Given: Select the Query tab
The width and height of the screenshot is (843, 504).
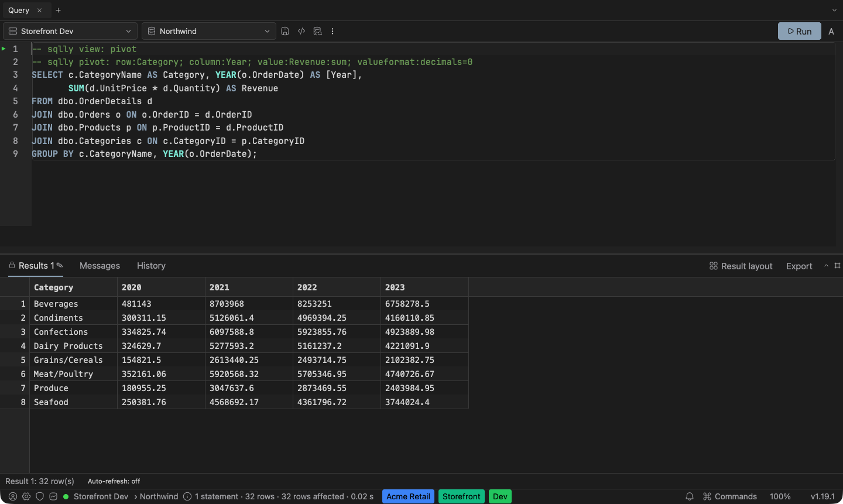Looking at the screenshot, I should (x=19, y=10).
